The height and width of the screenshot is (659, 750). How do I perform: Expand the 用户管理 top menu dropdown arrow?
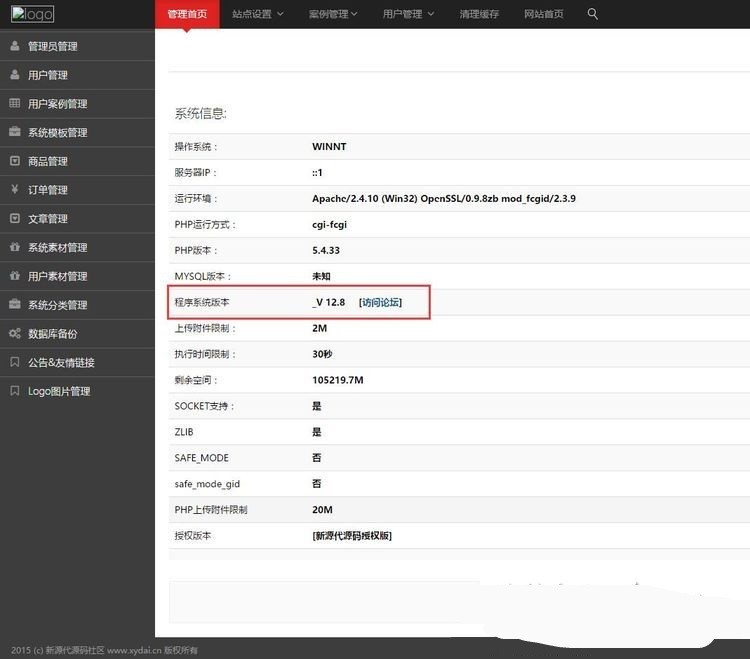click(x=430, y=14)
